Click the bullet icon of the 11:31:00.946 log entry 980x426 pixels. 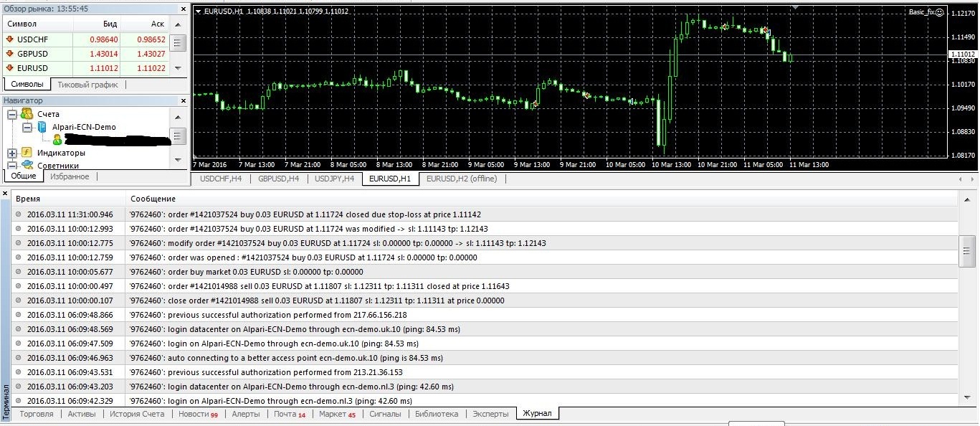18,214
